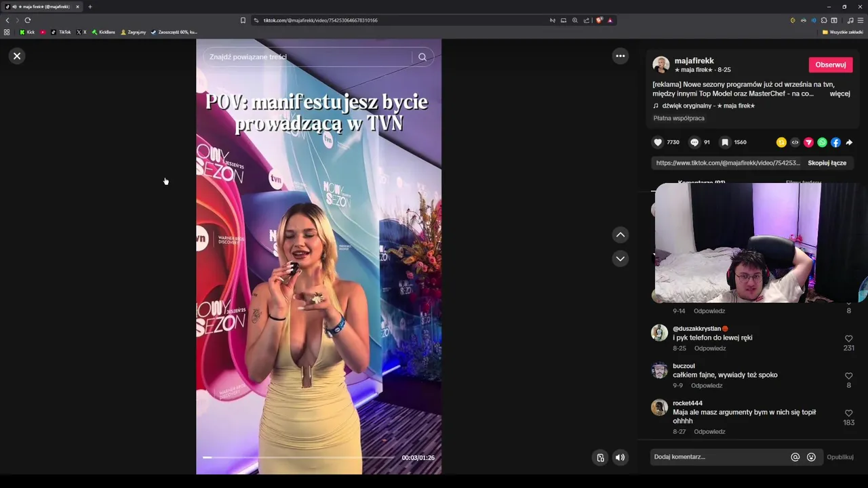Repost the video using yellow repost icon
868x488 pixels.
click(x=781, y=142)
